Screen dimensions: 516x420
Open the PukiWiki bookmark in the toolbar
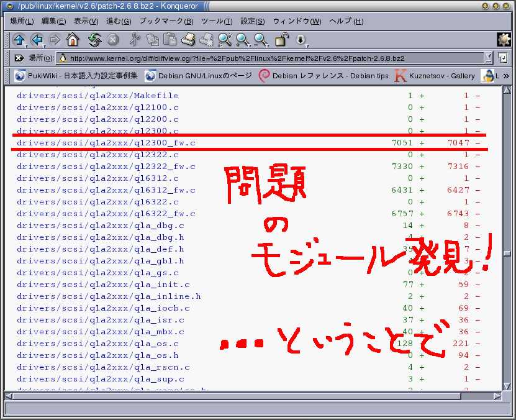point(76,76)
